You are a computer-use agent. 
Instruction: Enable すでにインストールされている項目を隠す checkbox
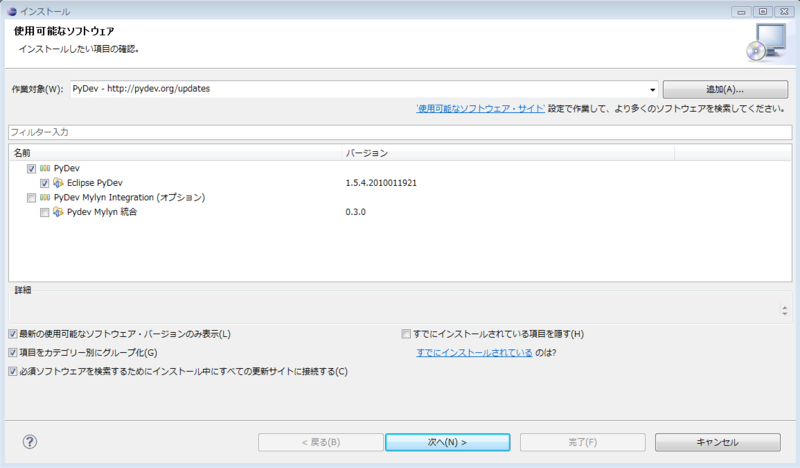[406, 334]
